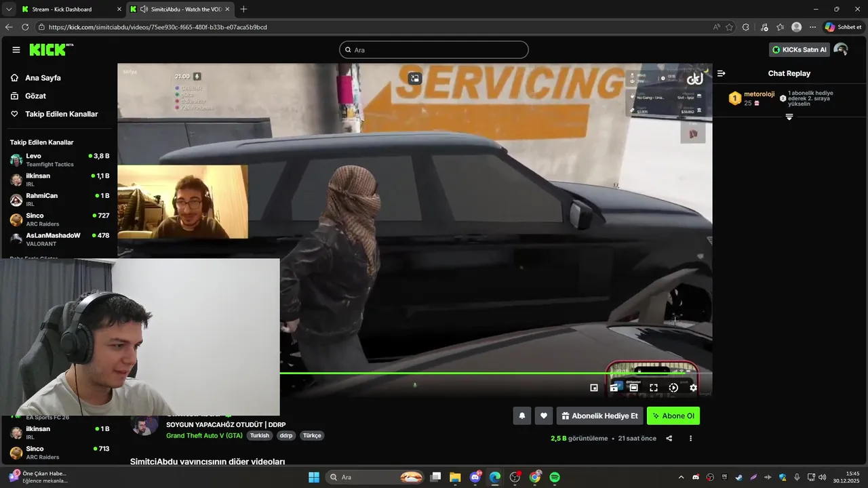Open Takip Edilen Kanallar menu item
Viewport: 868px width, 488px height.
pyautogui.click(x=61, y=114)
